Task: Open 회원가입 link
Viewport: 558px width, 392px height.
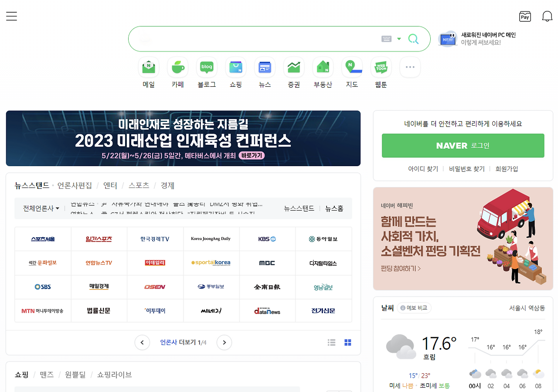Action: point(507,169)
